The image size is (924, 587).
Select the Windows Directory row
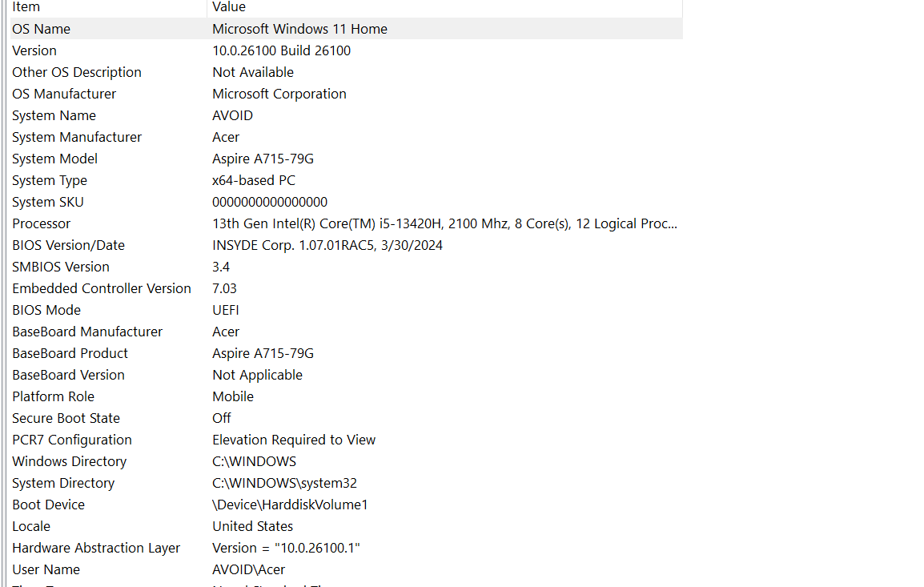click(x=347, y=461)
